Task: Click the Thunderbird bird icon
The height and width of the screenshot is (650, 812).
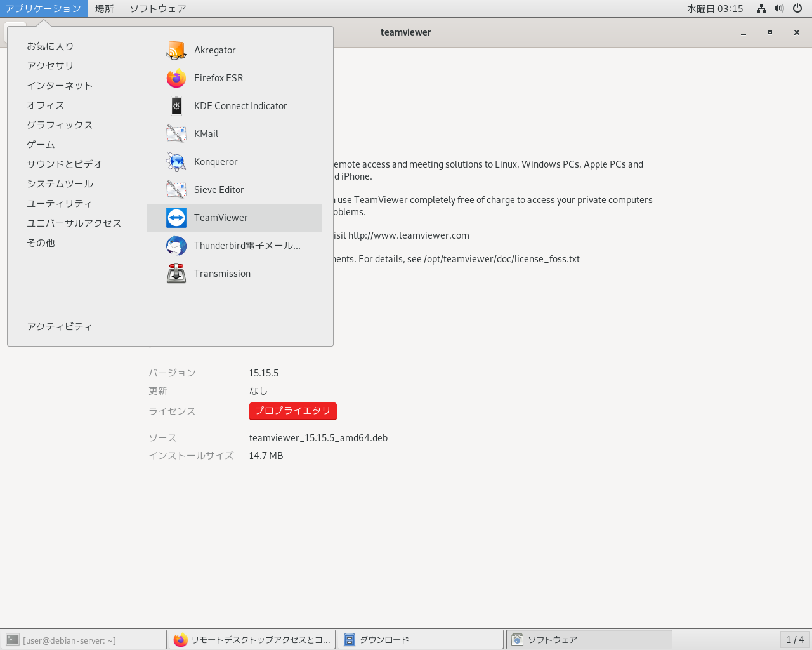Action: tap(176, 246)
